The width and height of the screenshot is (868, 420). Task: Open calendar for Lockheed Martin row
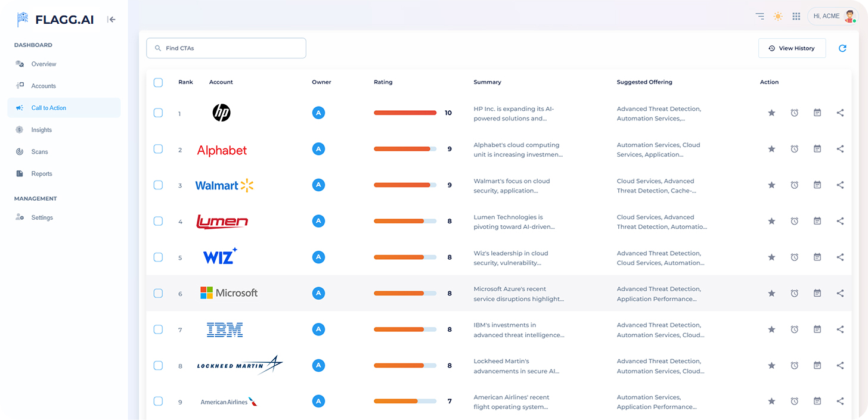coord(817,365)
